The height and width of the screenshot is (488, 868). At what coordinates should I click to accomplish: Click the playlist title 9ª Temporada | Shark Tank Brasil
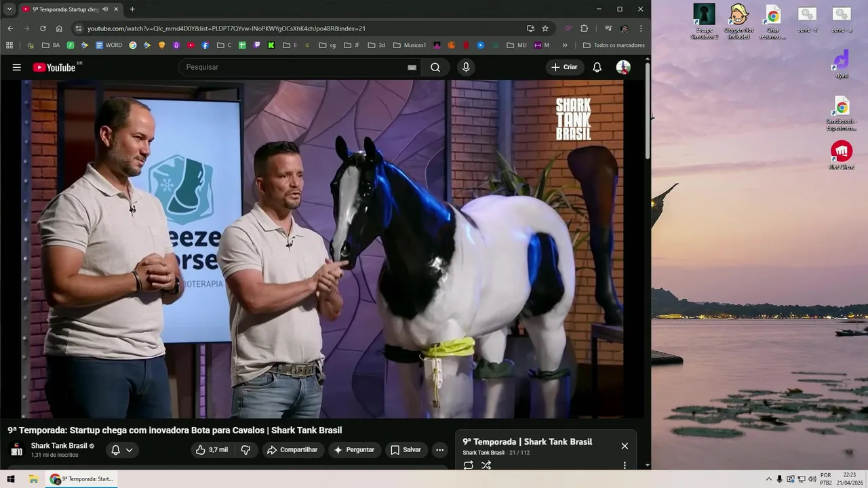tap(528, 442)
